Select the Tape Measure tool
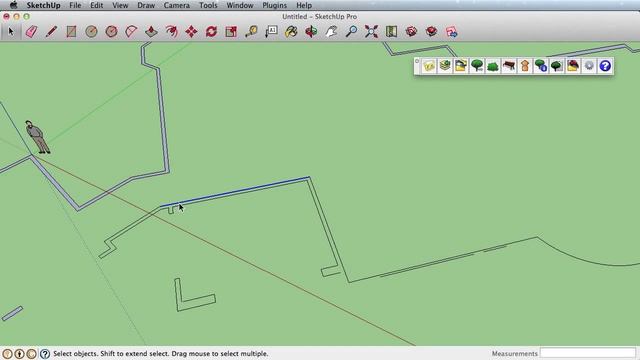Screen dimensions: 640x360 coord(251,31)
